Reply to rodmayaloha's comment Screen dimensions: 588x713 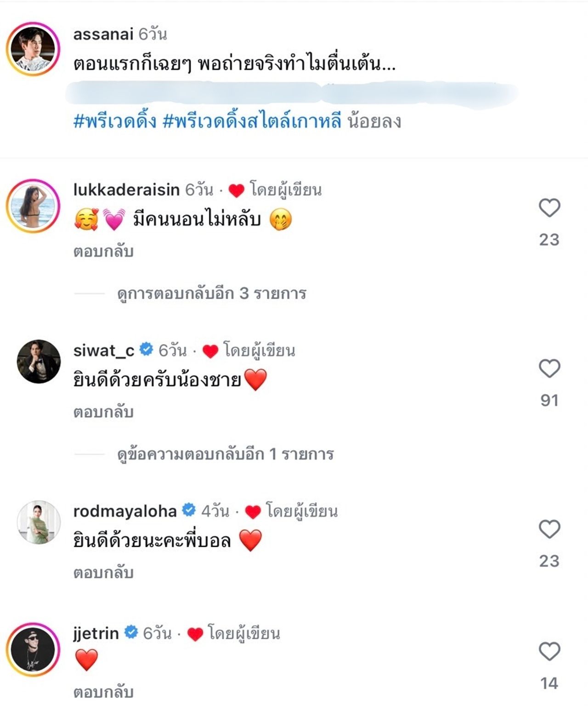pos(103,573)
